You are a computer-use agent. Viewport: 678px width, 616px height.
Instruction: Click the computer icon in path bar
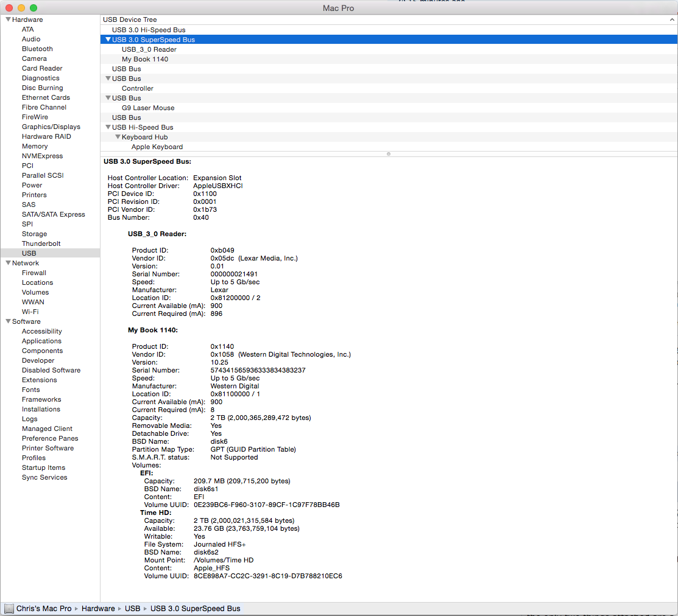click(x=9, y=608)
